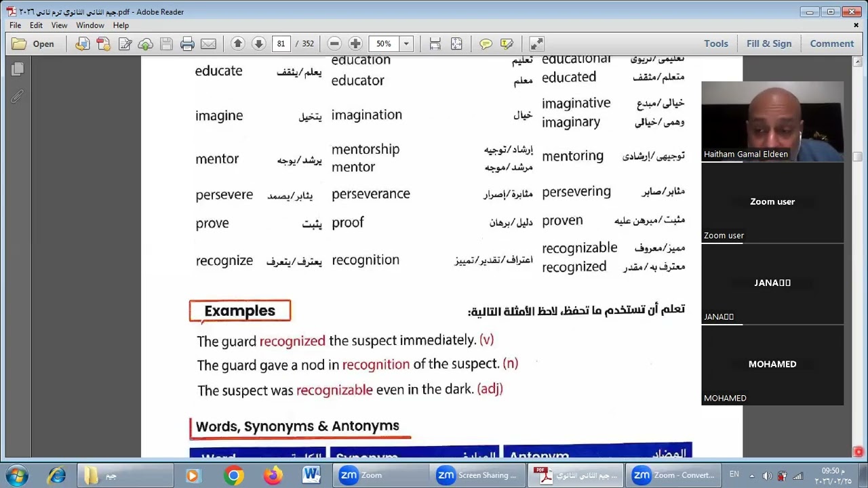Screen dimensions: 868x488
Task: Select the highlight text tool icon
Action: coord(507,44)
